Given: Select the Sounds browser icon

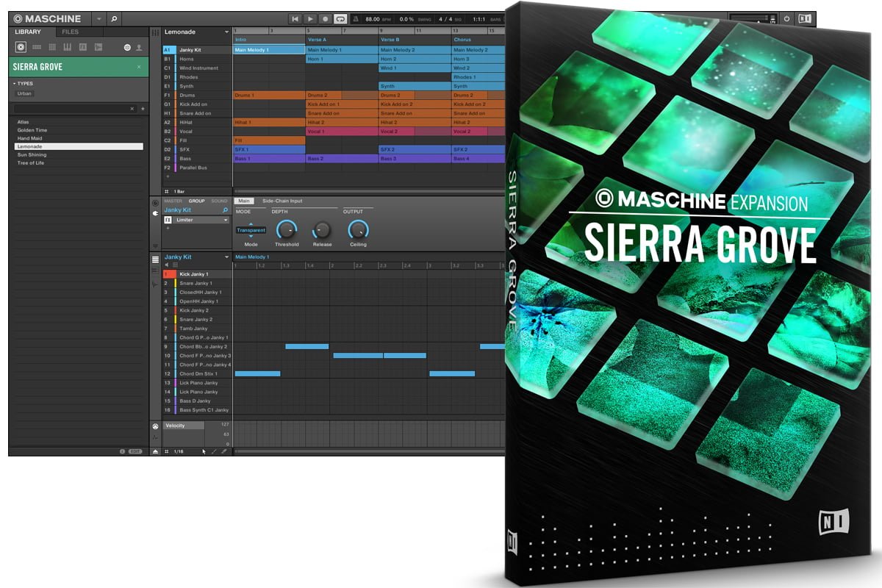Looking at the screenshot, I should click(52, 47).
